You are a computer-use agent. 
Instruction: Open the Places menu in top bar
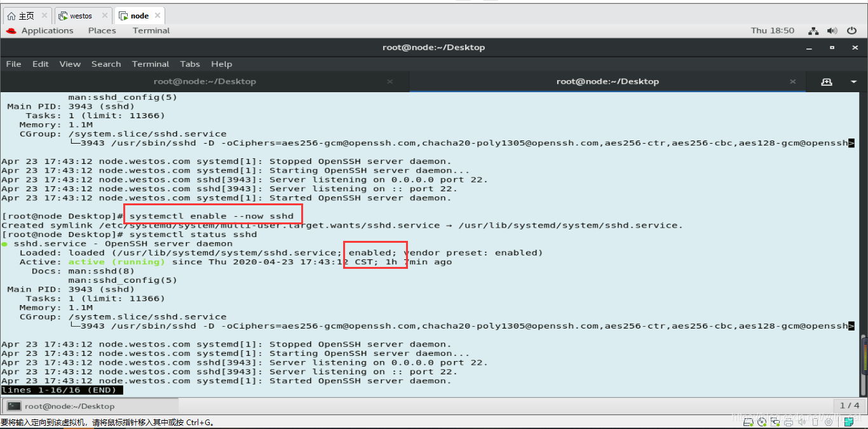[102, 31]
